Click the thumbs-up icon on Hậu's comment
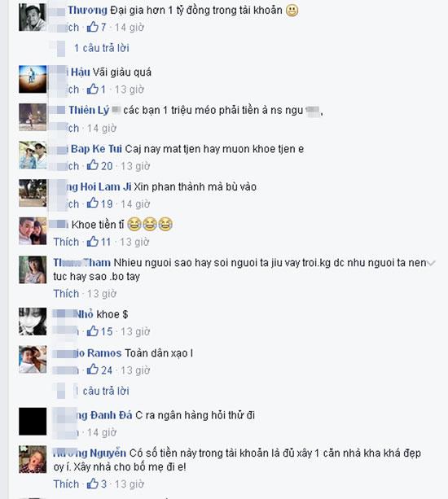The width and height of the screenshot is (448, 499). [x=93, y=89]
